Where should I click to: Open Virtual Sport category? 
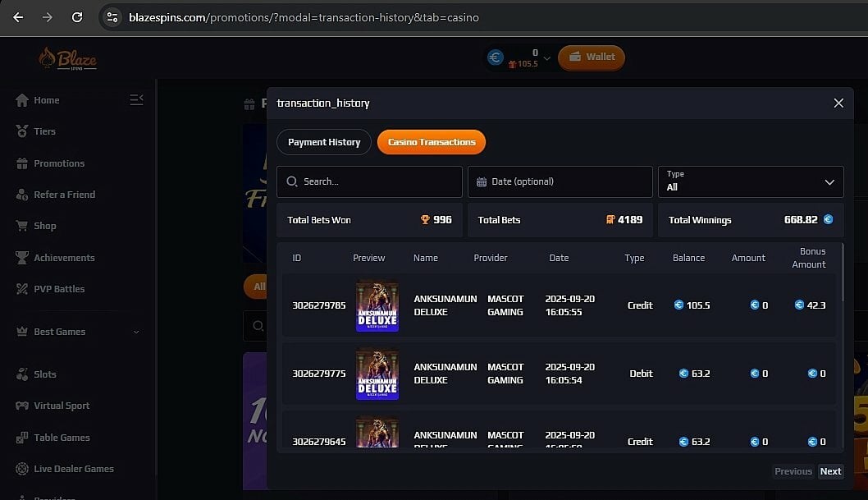click(x=62, y=406)
